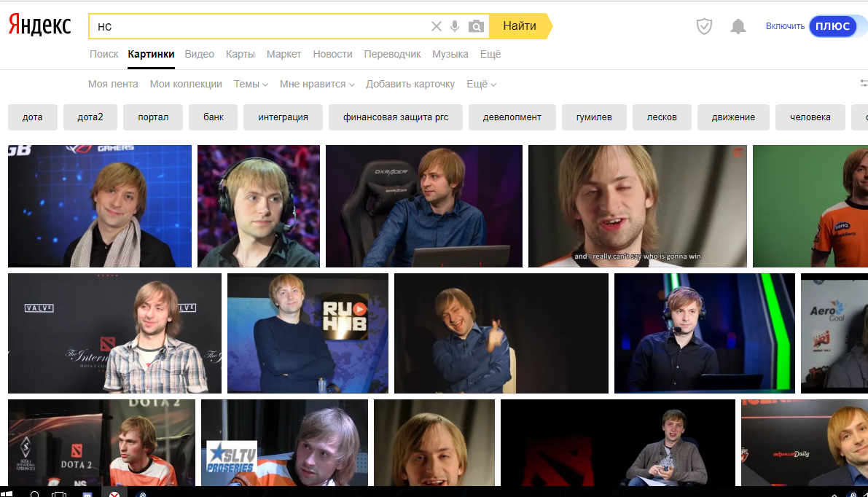This screenshot has width=868, height=497.
Task: Click Добавить карточку link
Action: pos(410,84)
